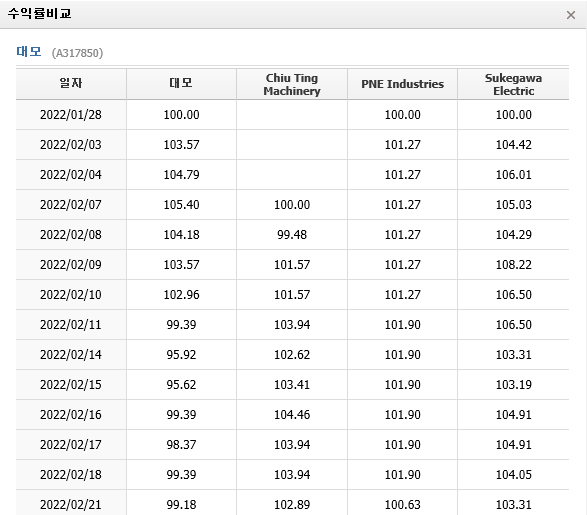
Task: Select the date cell 2022/01/28
Action: point(71,115)
